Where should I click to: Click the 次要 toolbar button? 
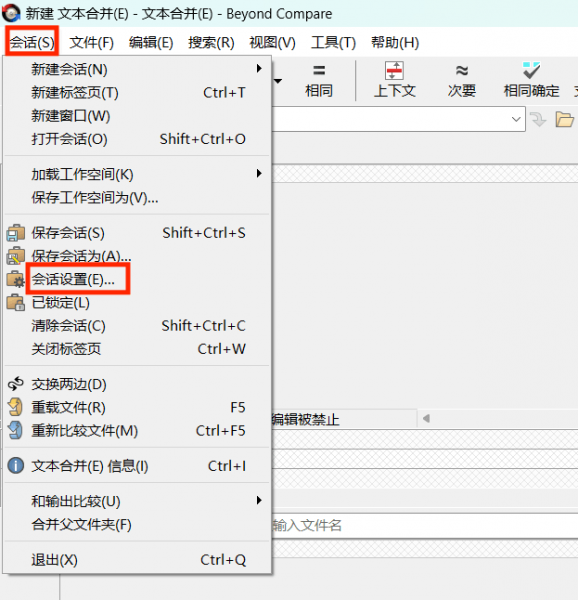point(462,81)
